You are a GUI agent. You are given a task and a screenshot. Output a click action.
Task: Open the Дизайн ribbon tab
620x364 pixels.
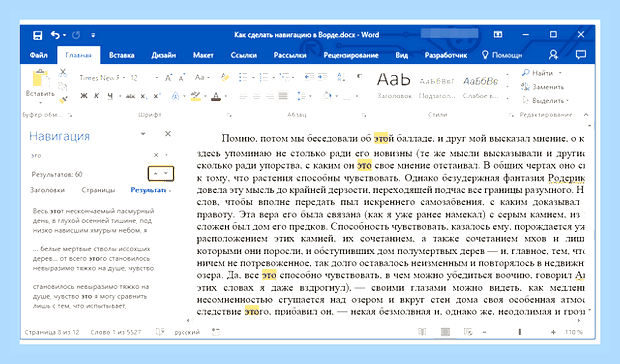click(163, 55)
